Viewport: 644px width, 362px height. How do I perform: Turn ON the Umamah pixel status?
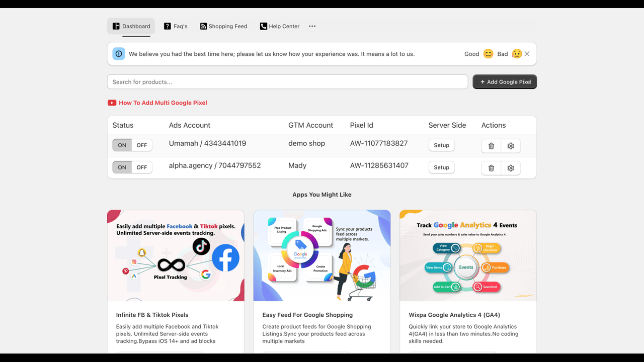pyautogui.click(x=122, y=145)
